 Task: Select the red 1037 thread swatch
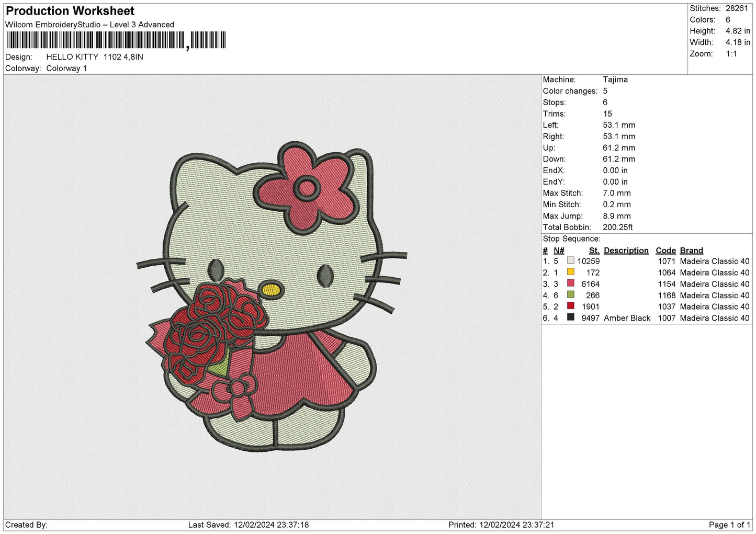pyautogui.click(x=570, y=306)
